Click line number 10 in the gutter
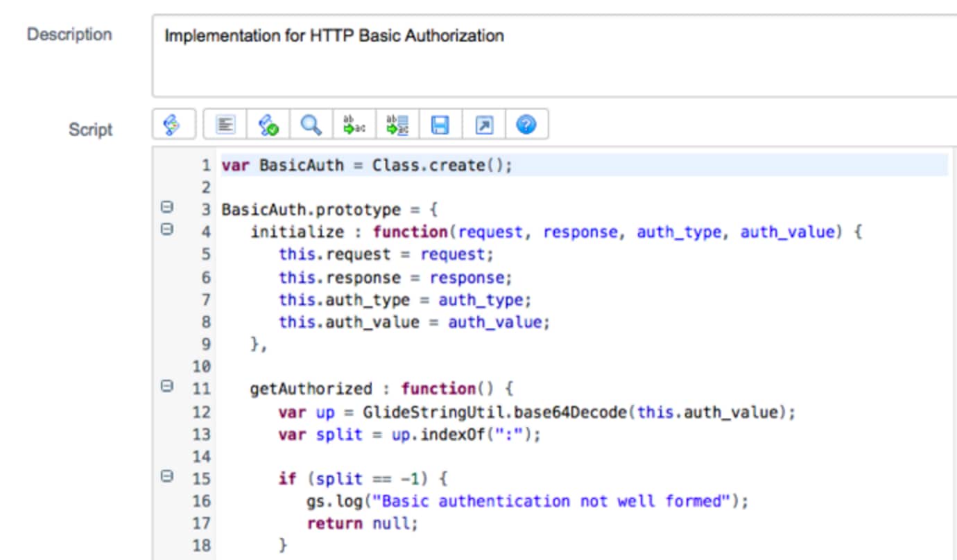The width and height of the screenshot is (957, 560). pyautogui.click(x=201, y=367)
